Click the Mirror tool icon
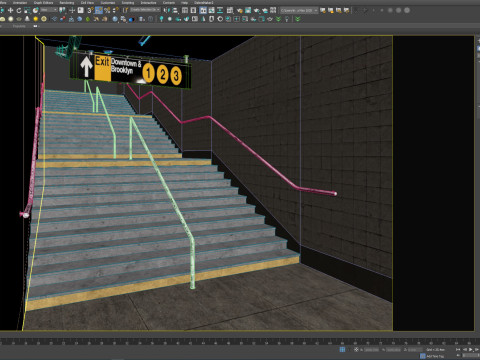 tap(166, 10)
